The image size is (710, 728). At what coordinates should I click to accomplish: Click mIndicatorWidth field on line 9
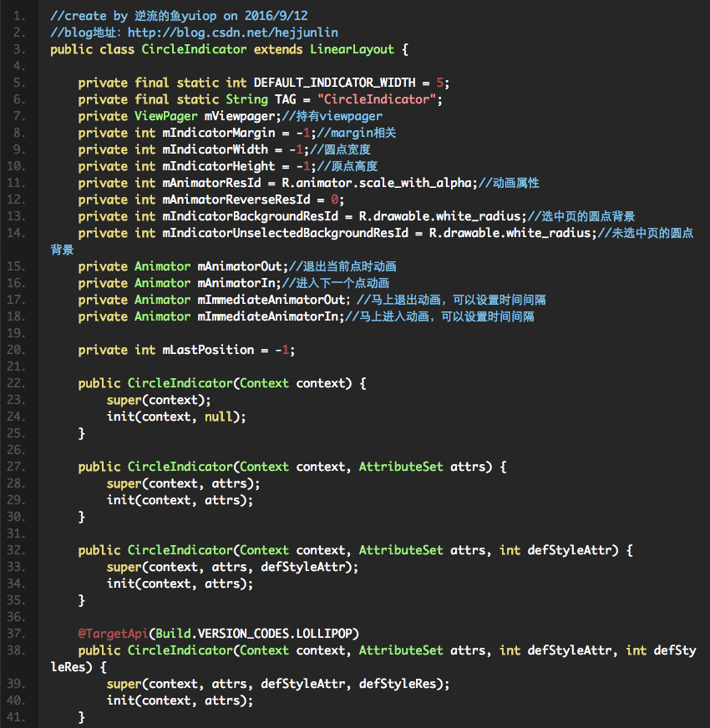(216, 149)
